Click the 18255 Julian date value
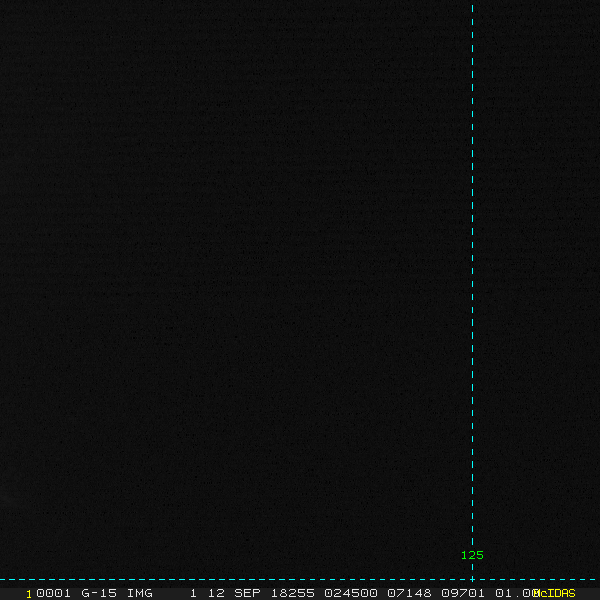Image resolution: width=600 pixels, height=600 pixels. 292,593
